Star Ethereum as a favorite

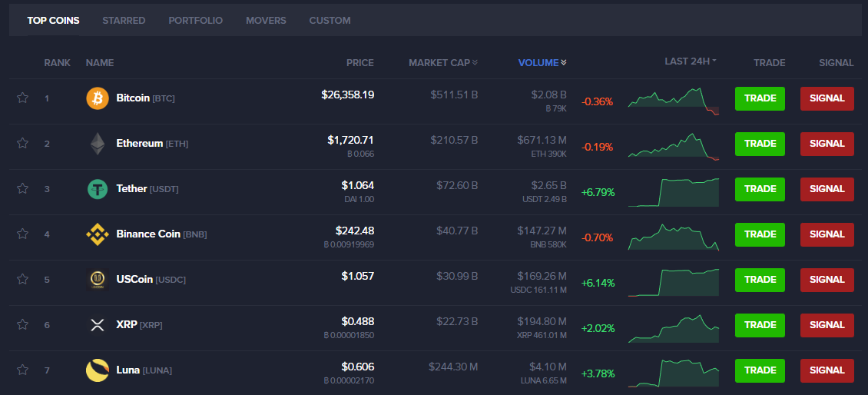22,144
